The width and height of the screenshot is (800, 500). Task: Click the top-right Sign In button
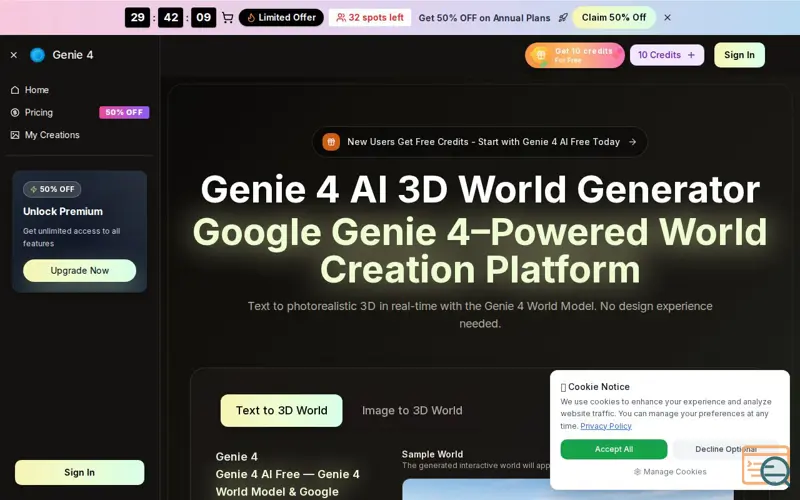click(739, 55)
